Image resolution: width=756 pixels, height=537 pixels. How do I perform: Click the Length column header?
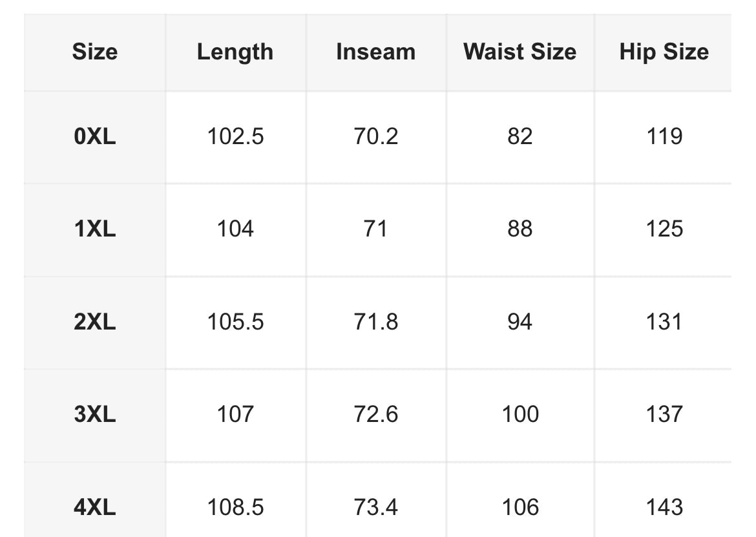[235, 52]
